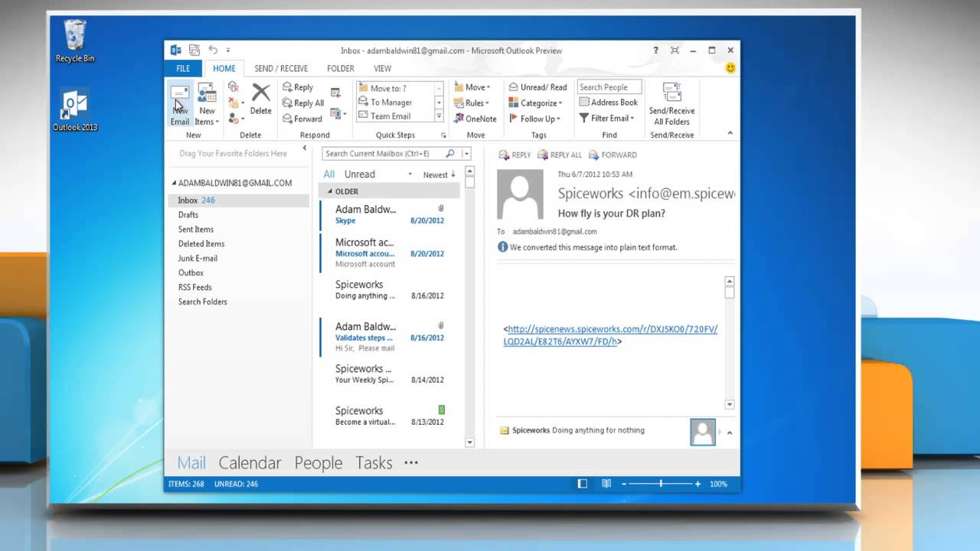Click the Undo icon in title bar

click(x=213, y=51)
